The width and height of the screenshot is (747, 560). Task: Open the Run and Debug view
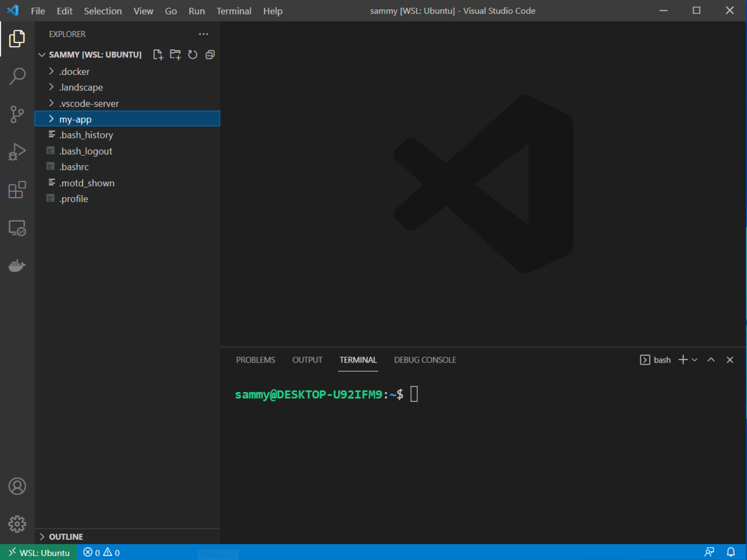pos(17,152)
